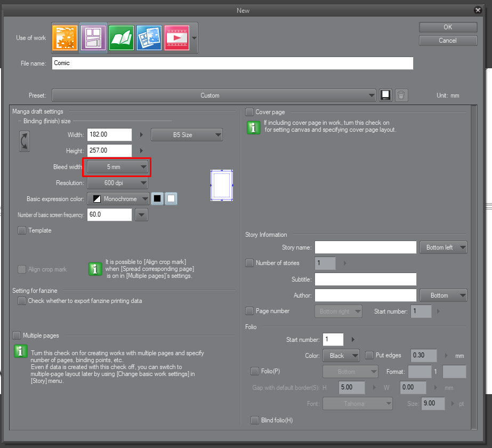The height and width of the screenshot is (448, 492).
Task: Open the Preset Custom dropdown
Action: click(214, 95)
